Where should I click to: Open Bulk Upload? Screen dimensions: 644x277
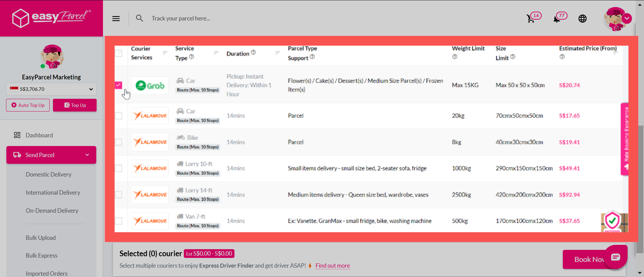coord(41,238)
